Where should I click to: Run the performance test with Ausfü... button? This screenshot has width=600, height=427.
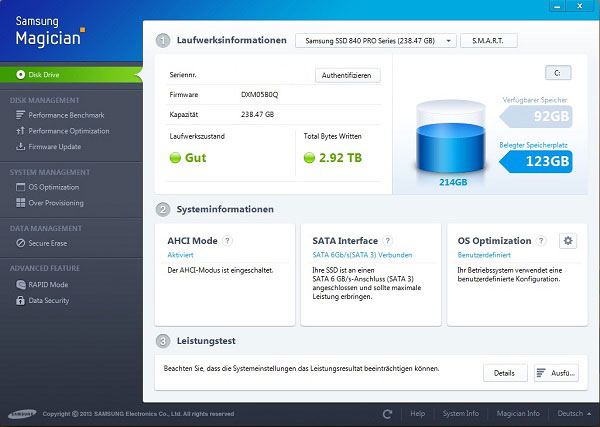(556, 373)
